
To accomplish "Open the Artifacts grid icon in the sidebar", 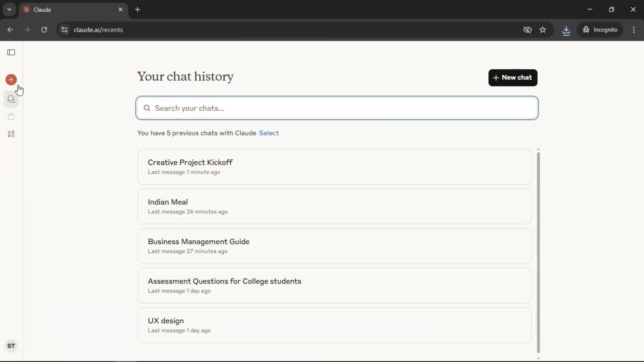I will point(11,134).
